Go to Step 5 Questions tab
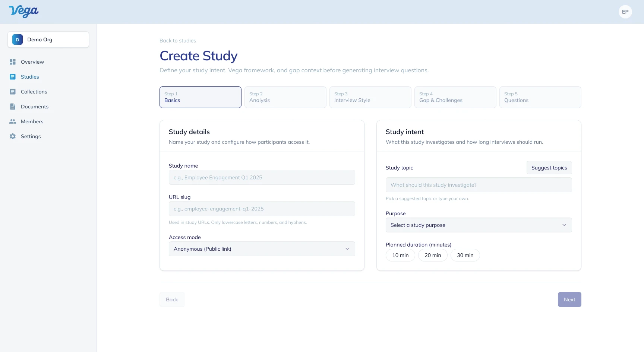644x352 pixels. [x=540, y=97]
